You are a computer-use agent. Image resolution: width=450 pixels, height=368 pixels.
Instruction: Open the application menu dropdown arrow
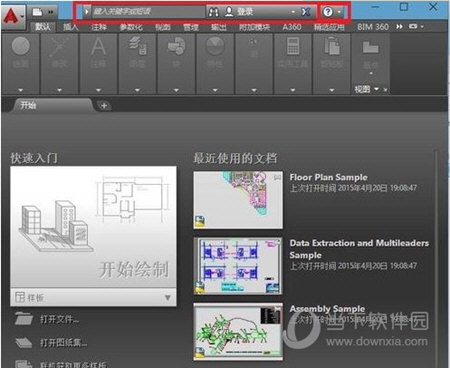22,16
